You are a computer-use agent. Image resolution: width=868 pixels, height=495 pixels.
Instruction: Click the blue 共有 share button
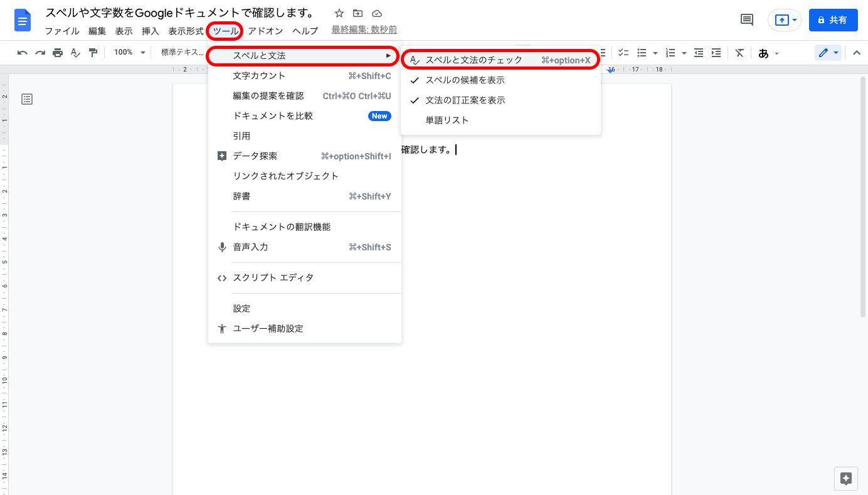point(833,20)
